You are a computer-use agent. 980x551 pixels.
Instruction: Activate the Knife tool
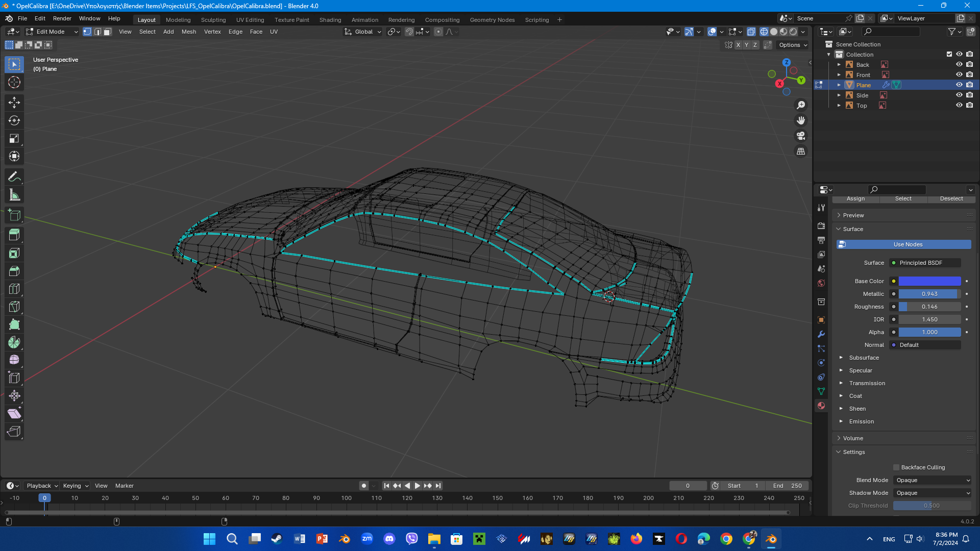[14, 307]
